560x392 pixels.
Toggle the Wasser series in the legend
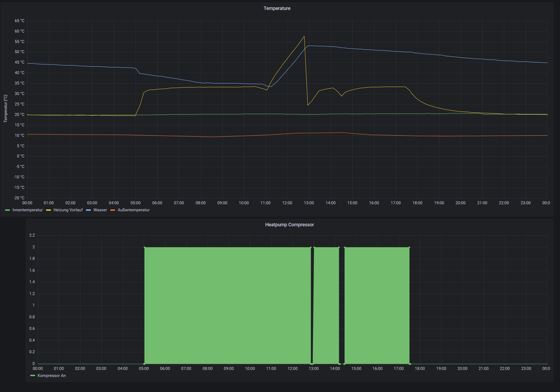[x=100, y=210]
